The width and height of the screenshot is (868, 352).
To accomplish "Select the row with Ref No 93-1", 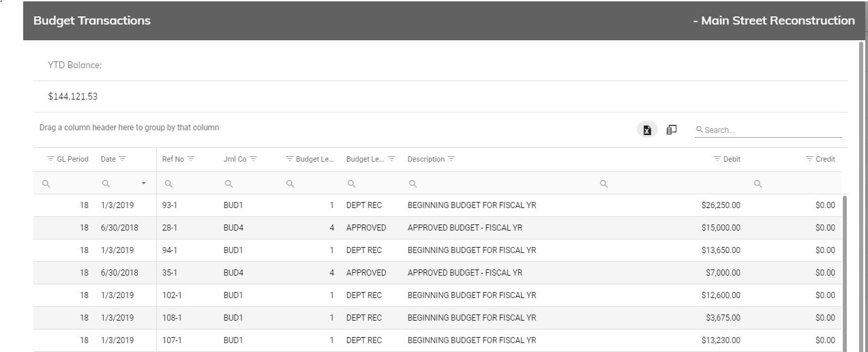I will (x=437, y=205).
